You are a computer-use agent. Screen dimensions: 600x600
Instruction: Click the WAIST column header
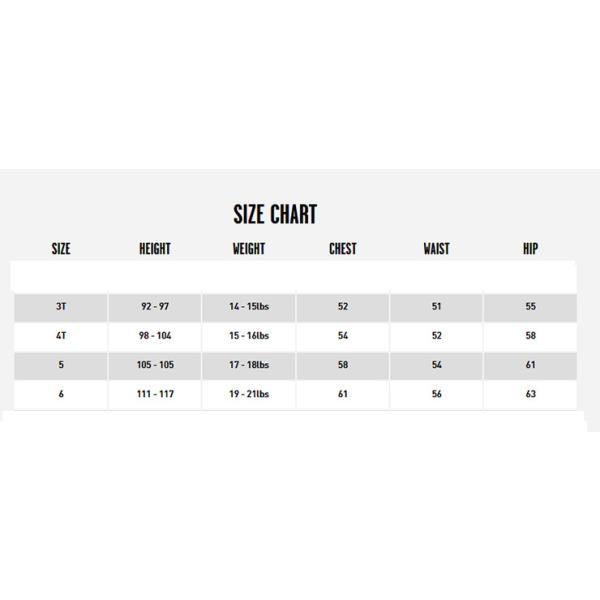436,249
